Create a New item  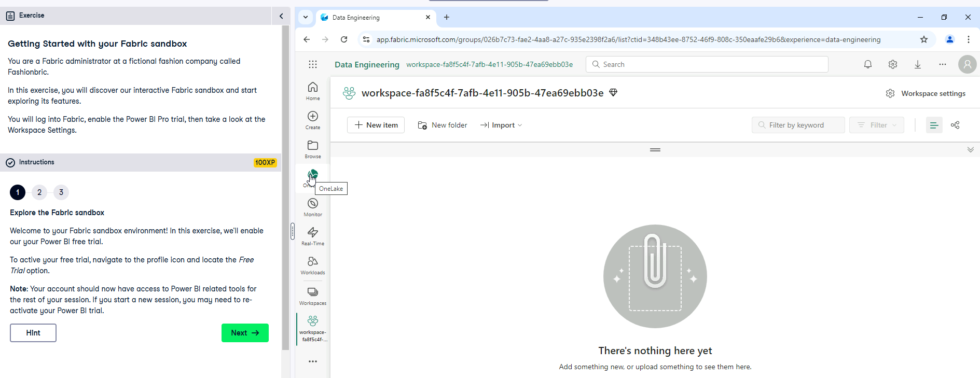point(376,125)
